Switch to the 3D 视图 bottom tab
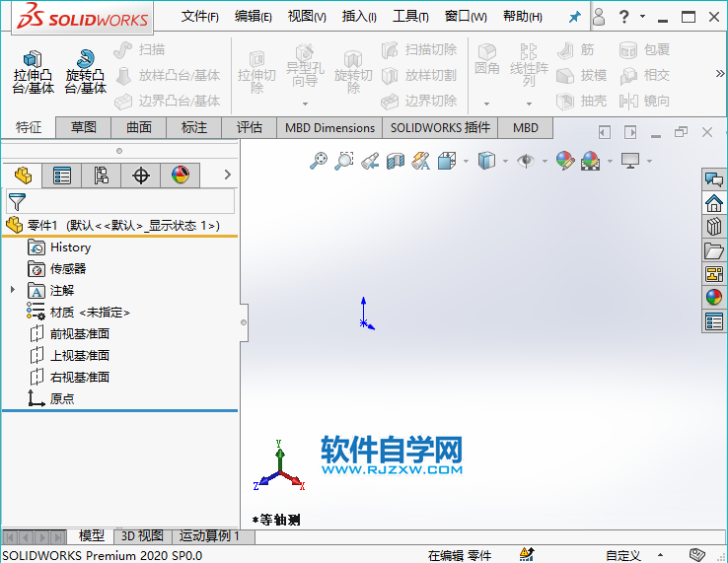 pos(142,536)
